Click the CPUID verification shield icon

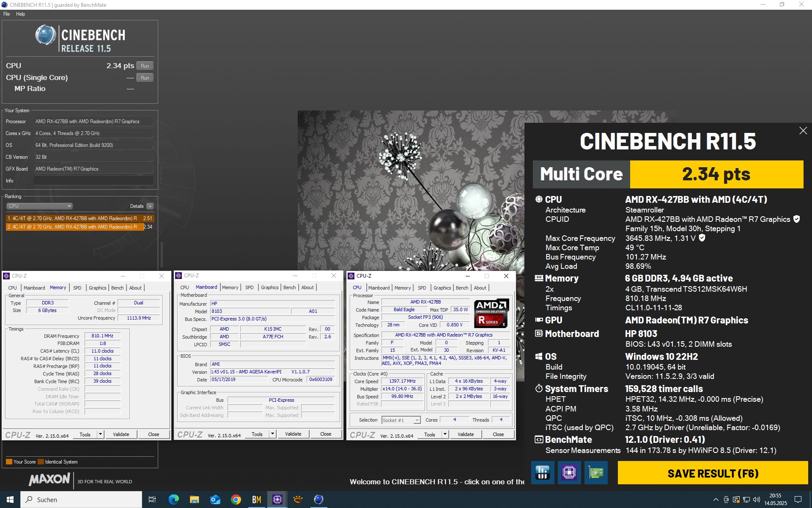coord(797,219)
